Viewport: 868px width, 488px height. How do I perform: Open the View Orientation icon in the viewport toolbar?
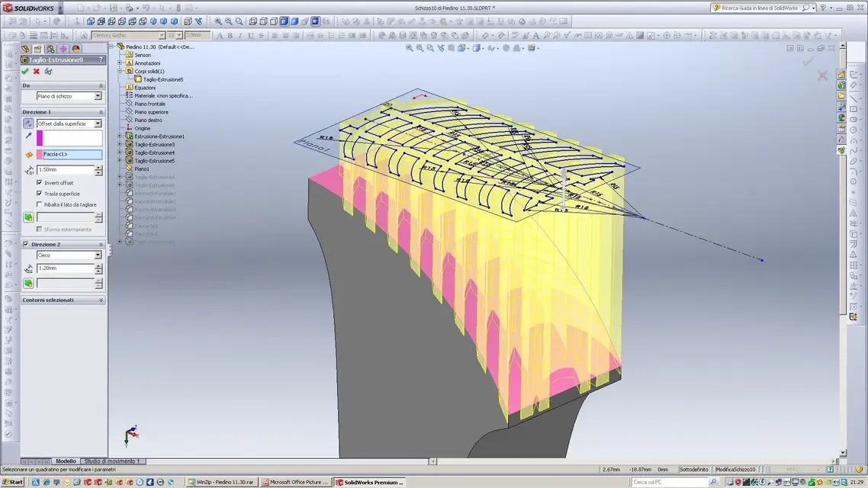(x=461, y=48)
